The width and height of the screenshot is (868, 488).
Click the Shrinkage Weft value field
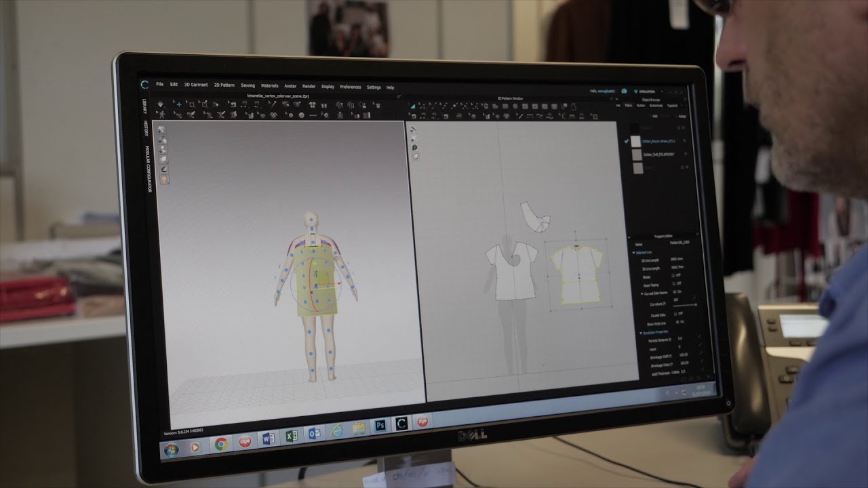click(684, 354)
